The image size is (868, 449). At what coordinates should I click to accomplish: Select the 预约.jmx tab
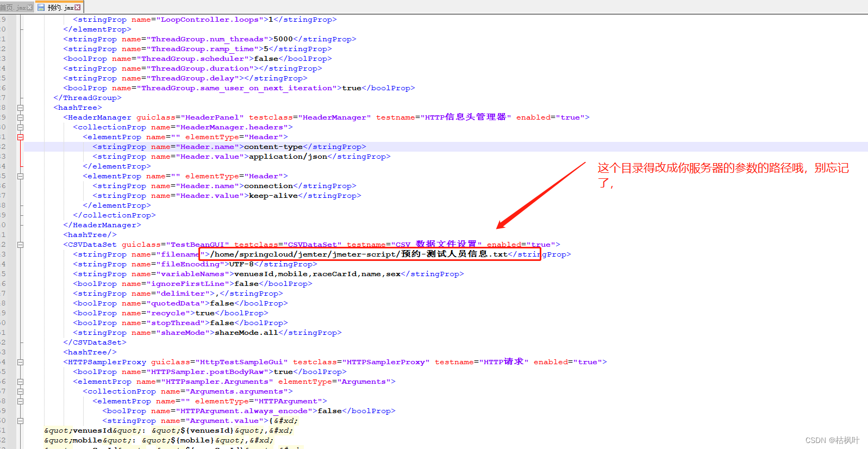[x=60, y=7]
